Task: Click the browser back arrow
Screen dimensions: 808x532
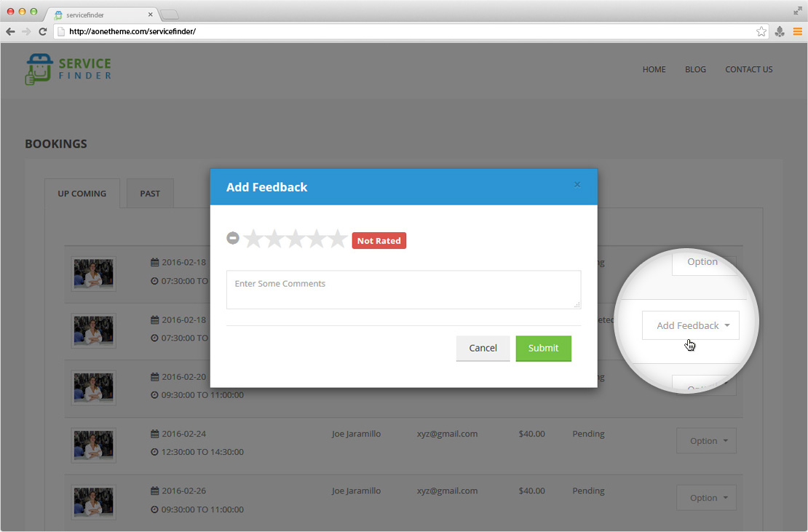Action: tap(10, 31)
